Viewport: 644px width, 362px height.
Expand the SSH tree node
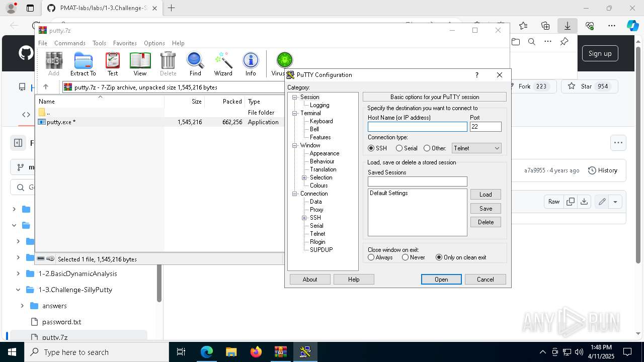(304, 218)
